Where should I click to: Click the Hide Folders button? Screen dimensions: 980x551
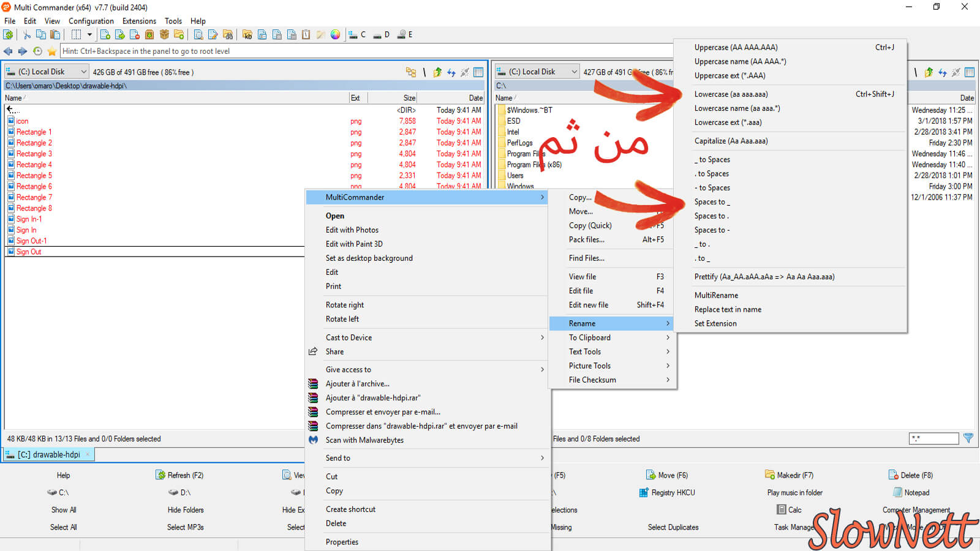point(186,510)
